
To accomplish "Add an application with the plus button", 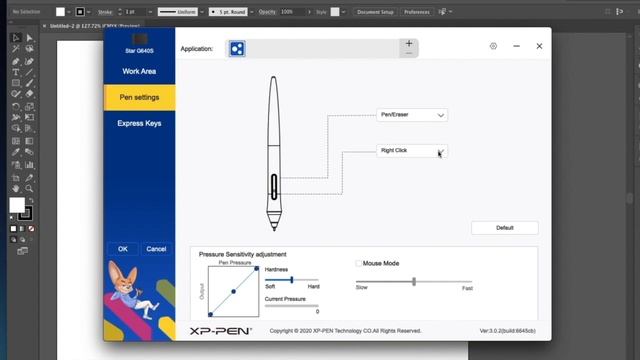I will click(409, 44).
